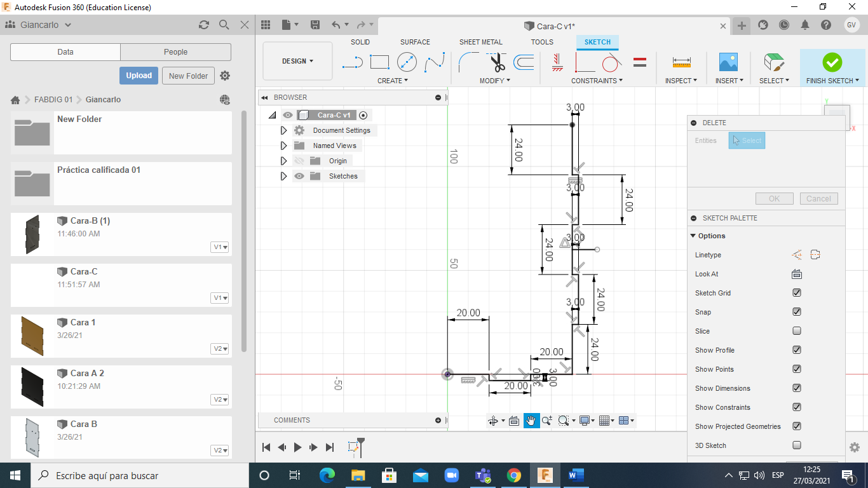Screen dimensions: 868x488
Task: Toggle visibility eye of Sketches folder
Action: pos(299,176)
